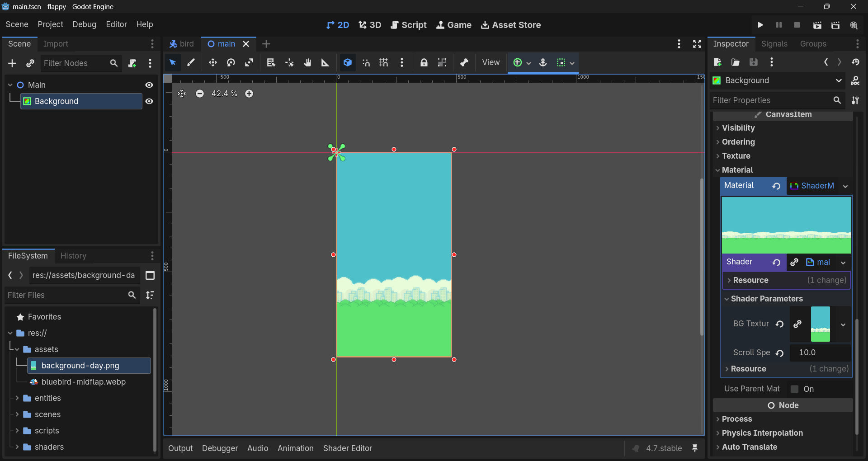Toggle the anchor preset button
Screen dimensions: 868x461
tap(543, 63)
